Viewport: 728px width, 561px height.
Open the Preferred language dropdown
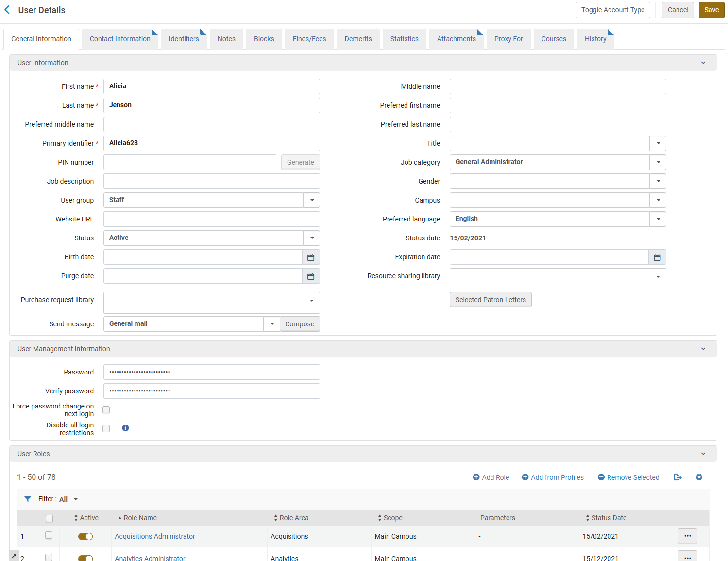(658, 219)
